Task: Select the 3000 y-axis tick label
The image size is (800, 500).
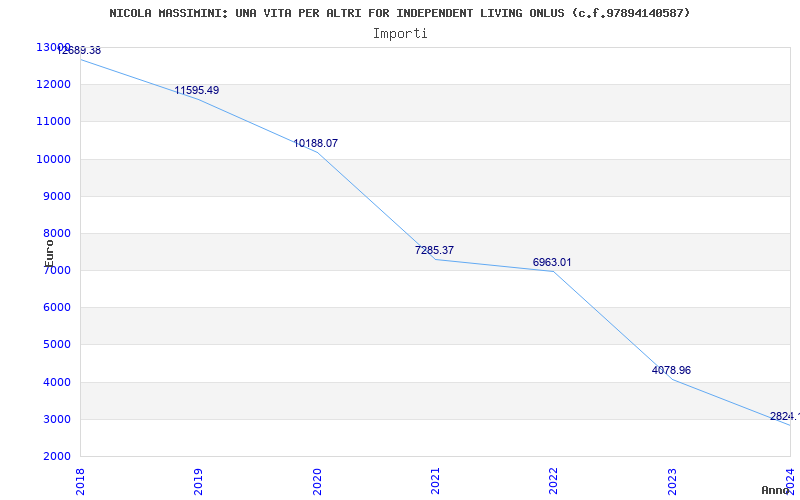Action: tap(56, 419)
